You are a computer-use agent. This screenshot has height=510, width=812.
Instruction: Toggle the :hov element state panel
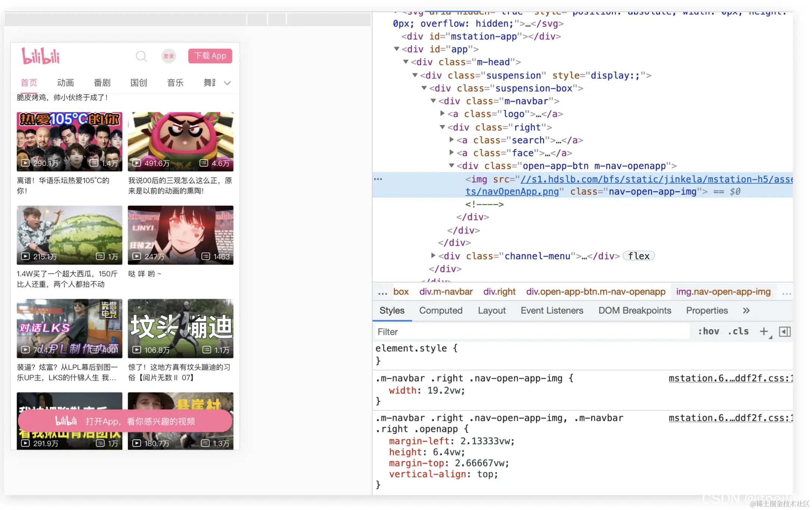(708, 332)
